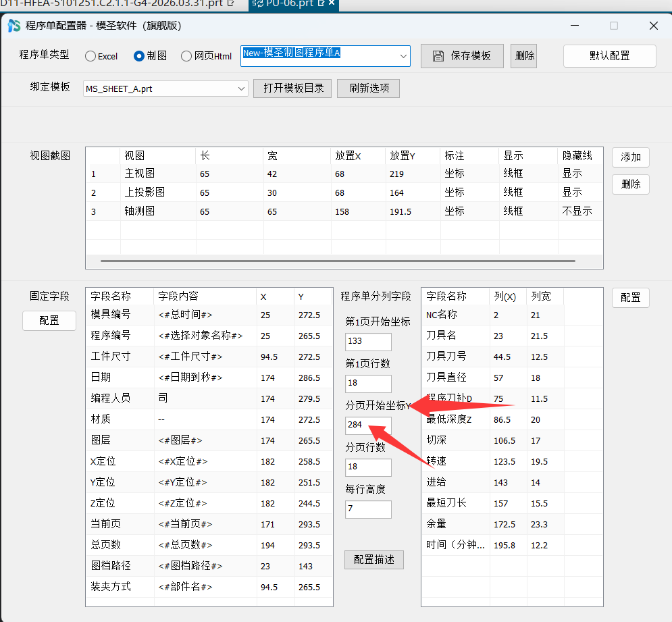Select the 上投影图 row in view table
The image size is (672, 622).
click(x=344, y=192)
